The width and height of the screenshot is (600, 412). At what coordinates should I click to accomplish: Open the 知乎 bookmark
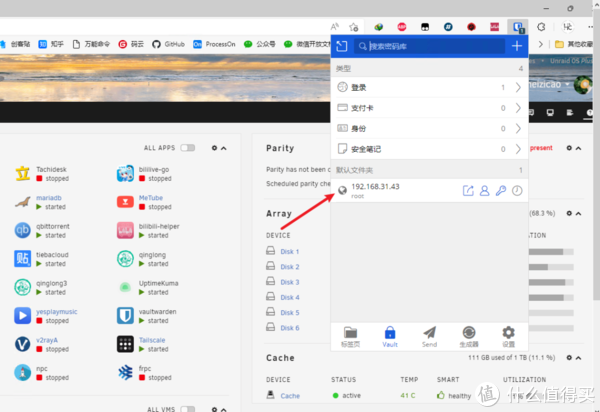tap(51, 44)
